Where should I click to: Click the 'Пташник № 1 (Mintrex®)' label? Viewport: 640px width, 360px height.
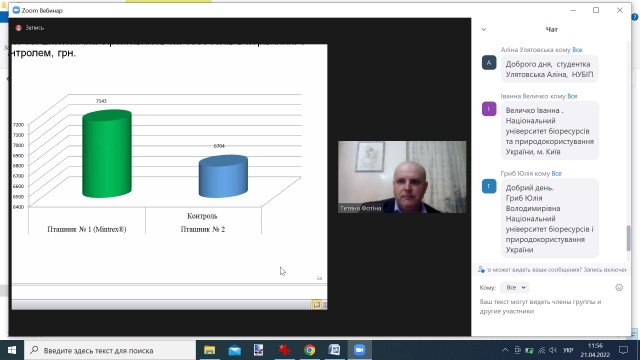point(87,229)
